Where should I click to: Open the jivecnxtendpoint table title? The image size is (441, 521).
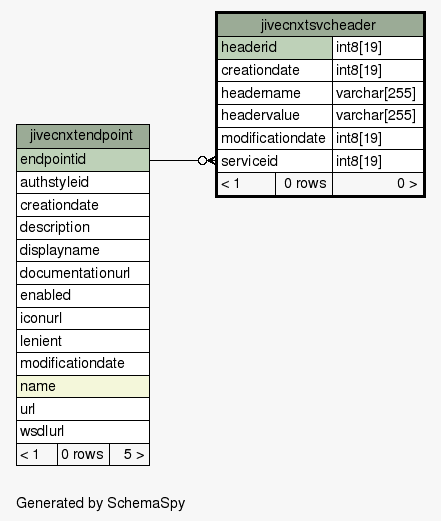click(83, 136)
